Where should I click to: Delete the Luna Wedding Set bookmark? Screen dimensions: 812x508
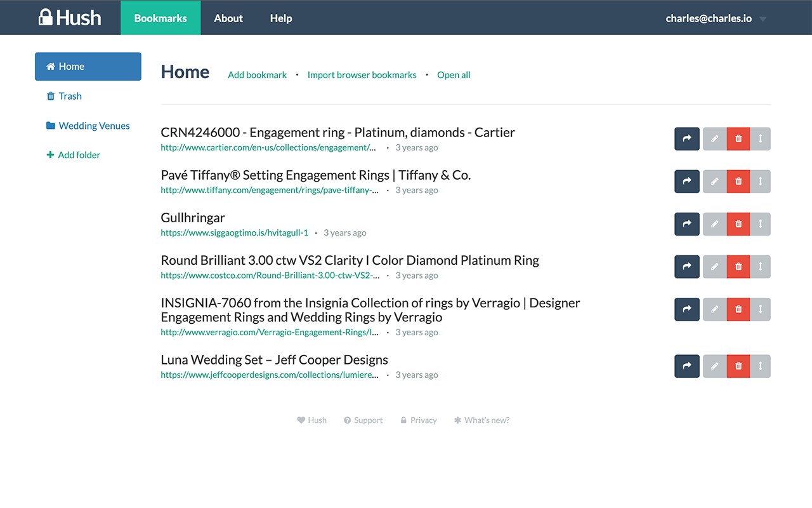(738, 366)
